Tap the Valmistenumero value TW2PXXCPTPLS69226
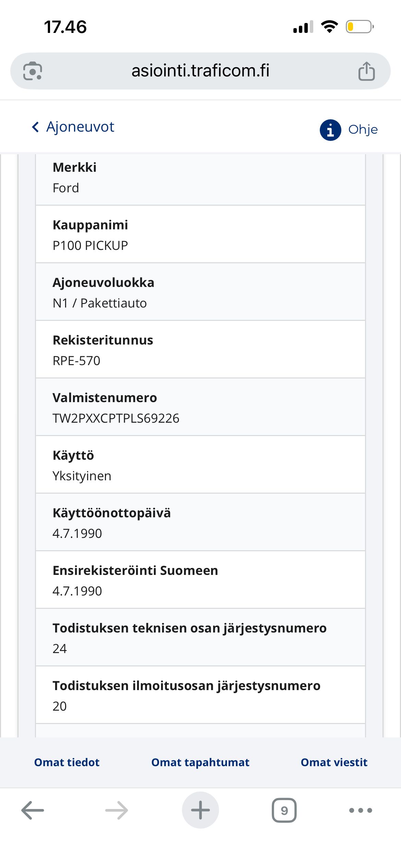This screenshot has width=401, height=868. click(116, 418)
